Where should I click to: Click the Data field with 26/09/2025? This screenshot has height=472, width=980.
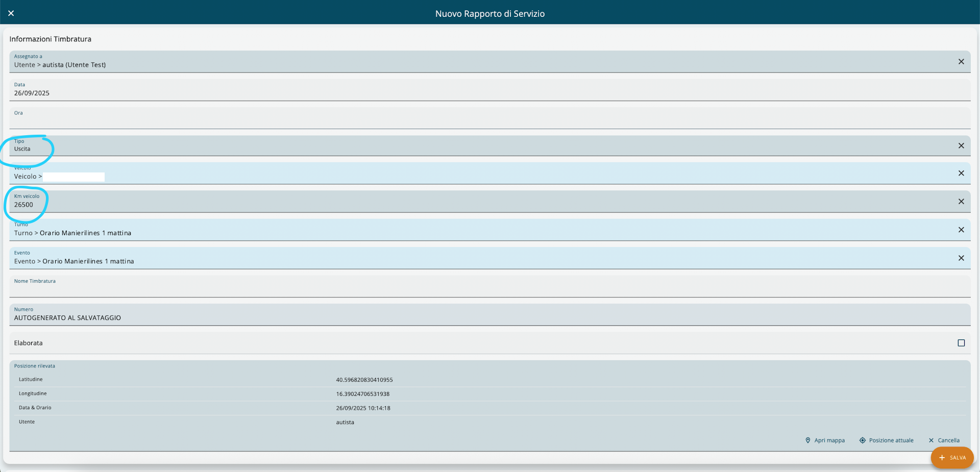click(459, 93)
